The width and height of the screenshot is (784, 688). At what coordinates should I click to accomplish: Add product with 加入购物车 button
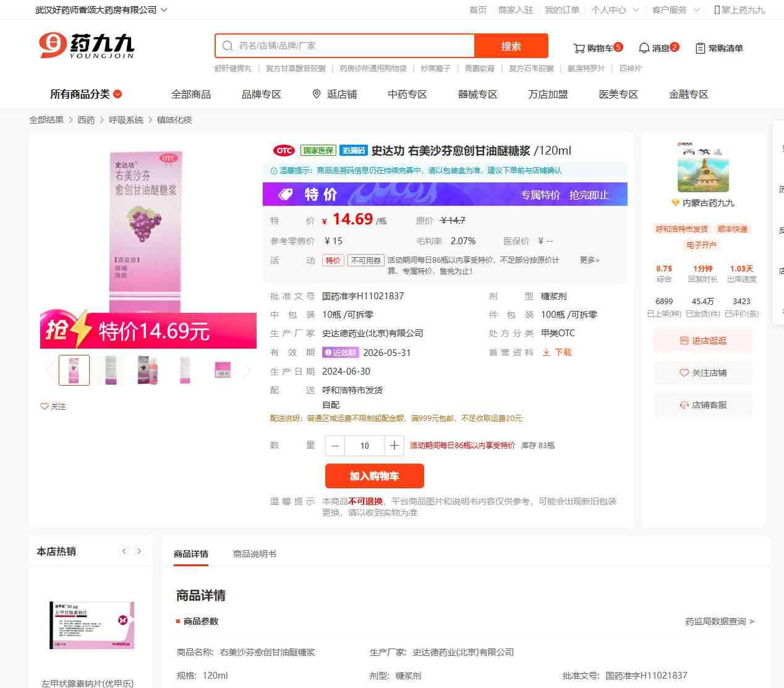tap(375, 476)
